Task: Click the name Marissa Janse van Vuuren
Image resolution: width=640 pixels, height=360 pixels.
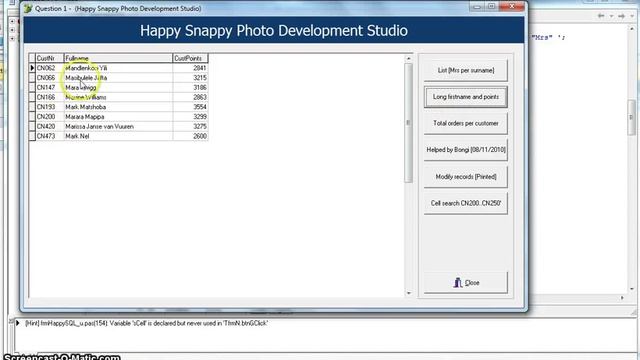Action: [99, 127]
